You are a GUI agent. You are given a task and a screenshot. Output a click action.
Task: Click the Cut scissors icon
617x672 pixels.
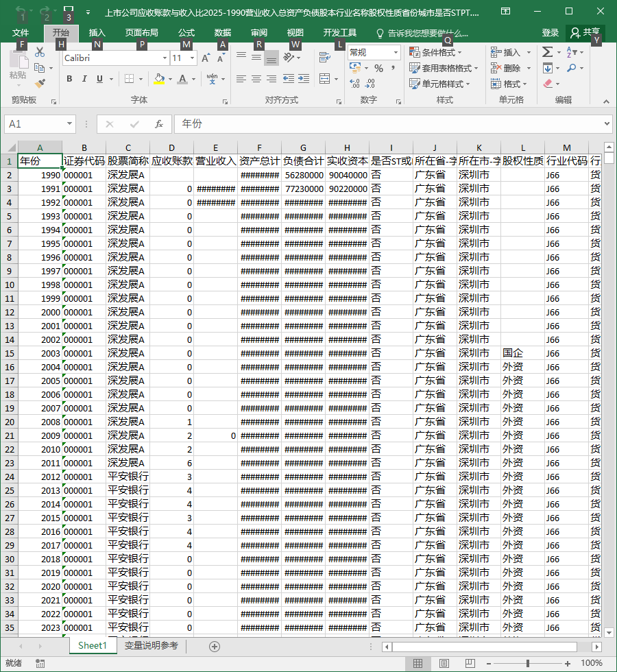pos(40,52)
